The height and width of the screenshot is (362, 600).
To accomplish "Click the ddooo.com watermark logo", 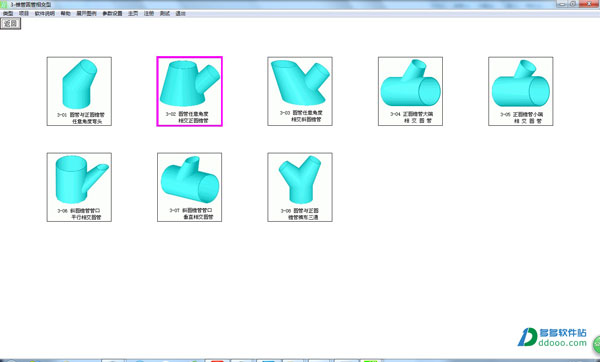I will coord(553,337).
